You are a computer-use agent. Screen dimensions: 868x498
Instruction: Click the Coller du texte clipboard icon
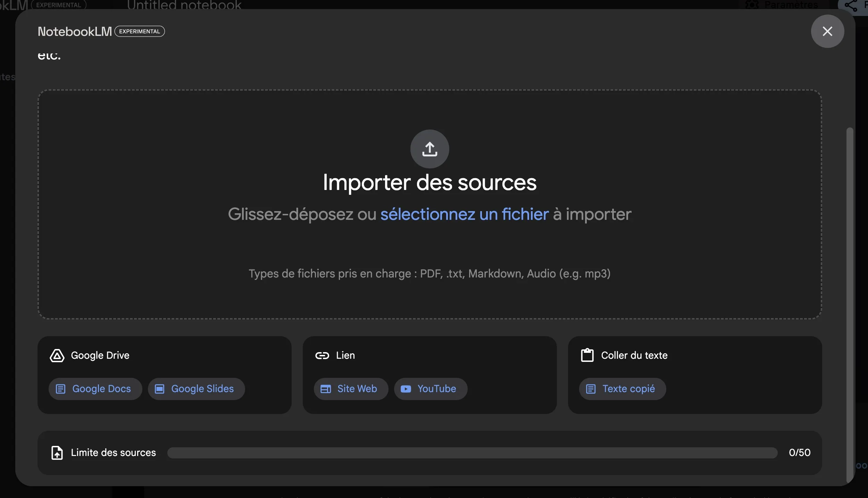pos(587,355)
